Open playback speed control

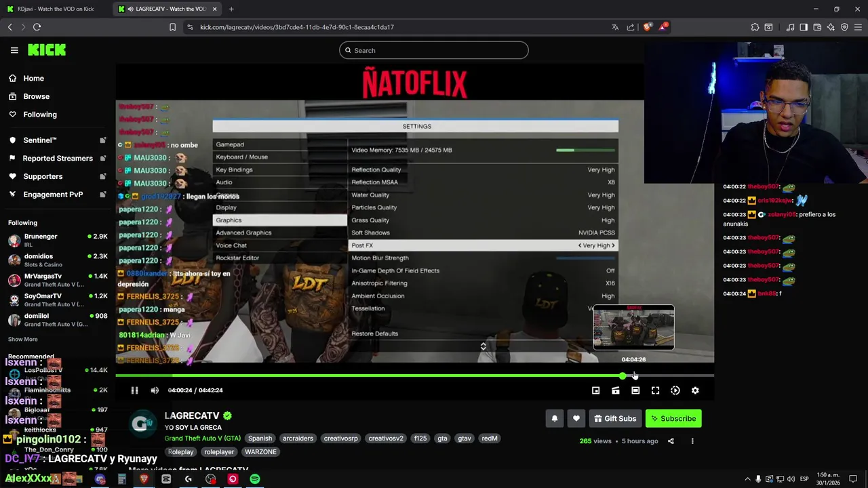point(675,390)
